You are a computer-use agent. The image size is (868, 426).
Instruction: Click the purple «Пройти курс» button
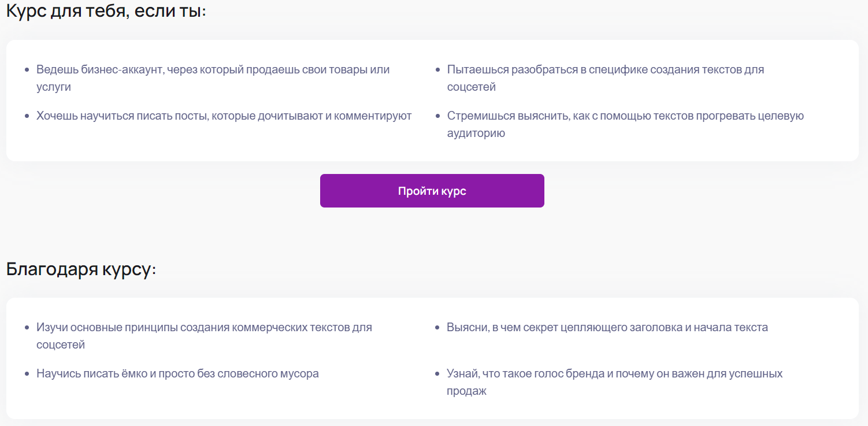coord(432,190)
